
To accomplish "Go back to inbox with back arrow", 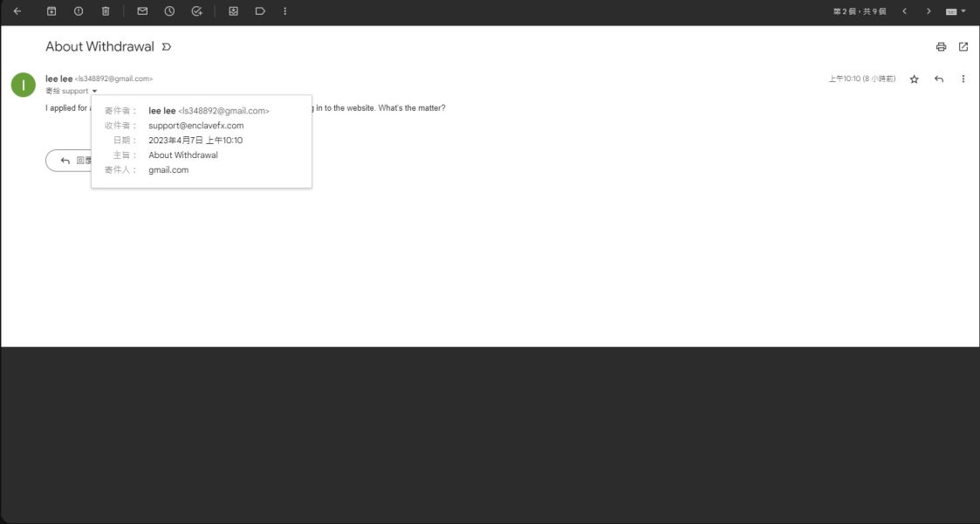I will pyautogui.click(x=17, y=11).
